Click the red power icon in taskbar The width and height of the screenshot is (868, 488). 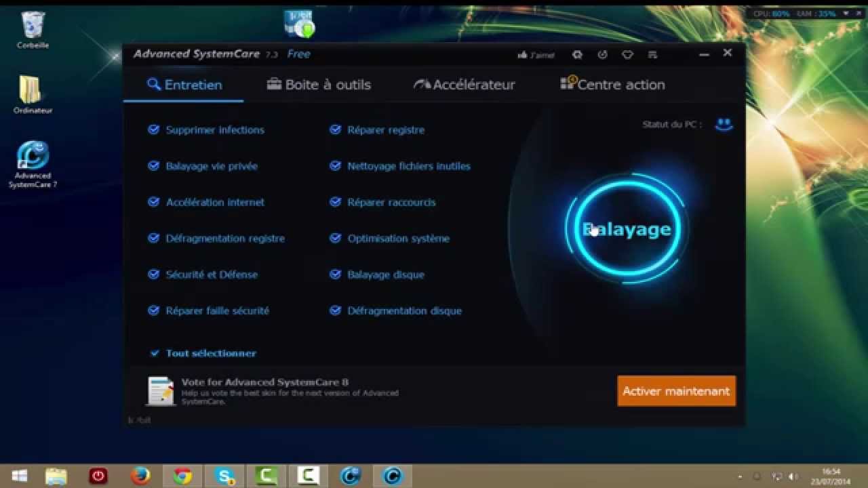[98, 476]
